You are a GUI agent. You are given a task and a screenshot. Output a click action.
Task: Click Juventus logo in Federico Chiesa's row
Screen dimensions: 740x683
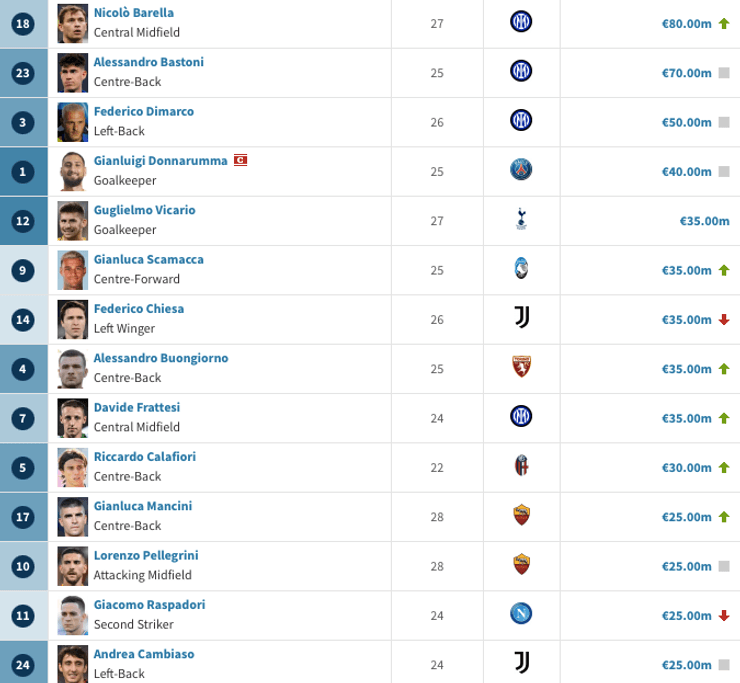pos(521,318)
